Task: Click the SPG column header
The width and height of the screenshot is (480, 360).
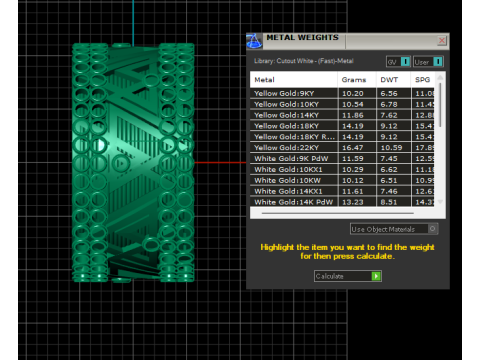Action: coord(423,80)
